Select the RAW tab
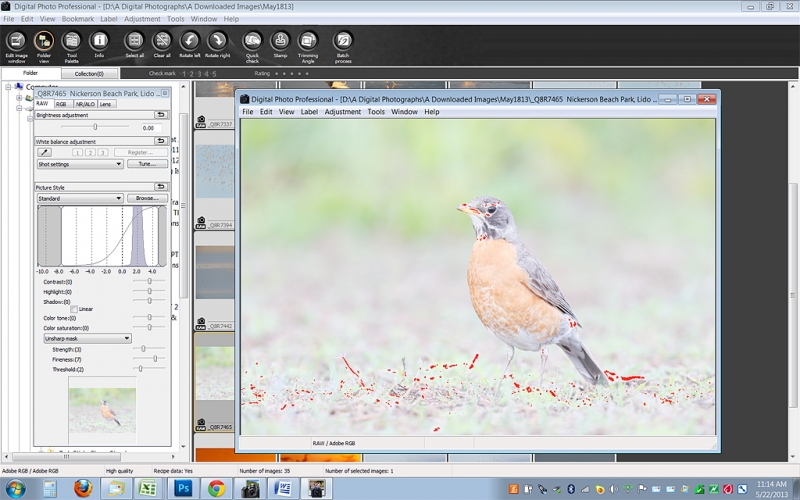This screenshot has height=500, width=800. (x=42, y=104)
